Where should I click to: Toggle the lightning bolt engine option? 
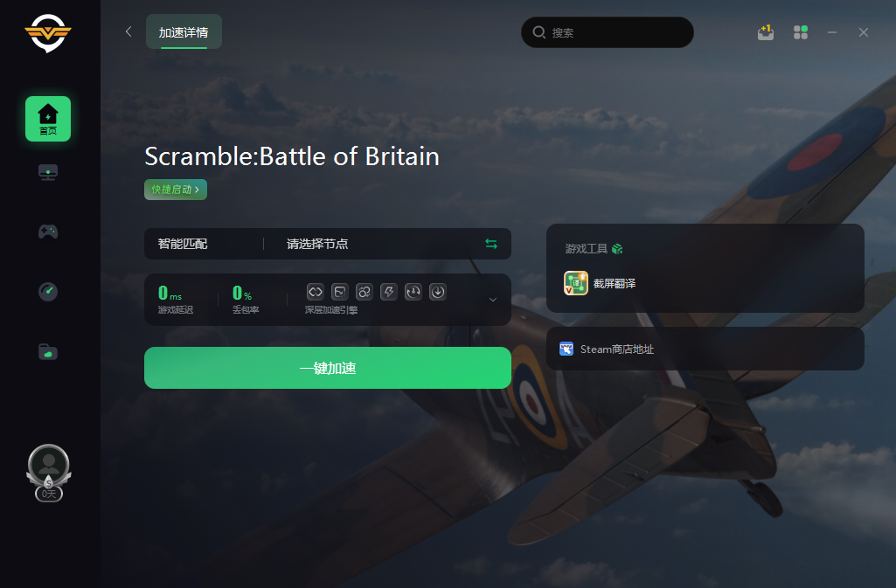[389, 292]
